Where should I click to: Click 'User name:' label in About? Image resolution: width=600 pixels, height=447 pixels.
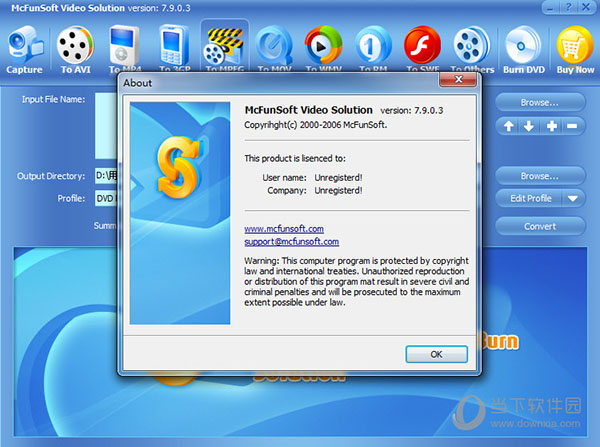[x=284, y=178]
